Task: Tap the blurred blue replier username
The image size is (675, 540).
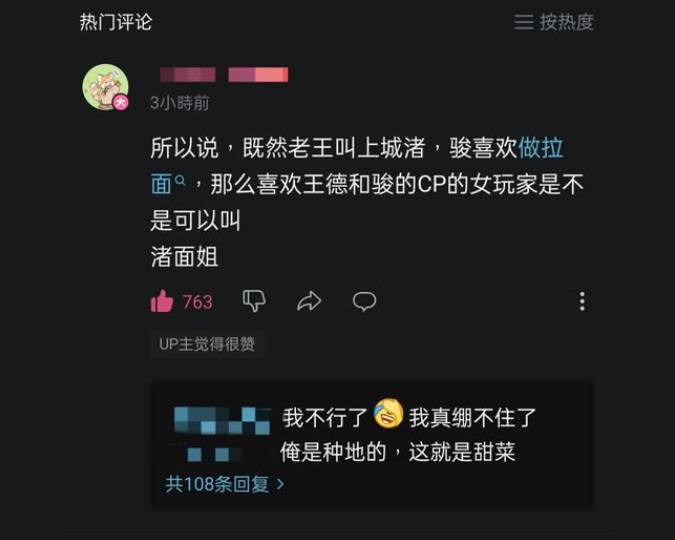Action: [222, 433]
